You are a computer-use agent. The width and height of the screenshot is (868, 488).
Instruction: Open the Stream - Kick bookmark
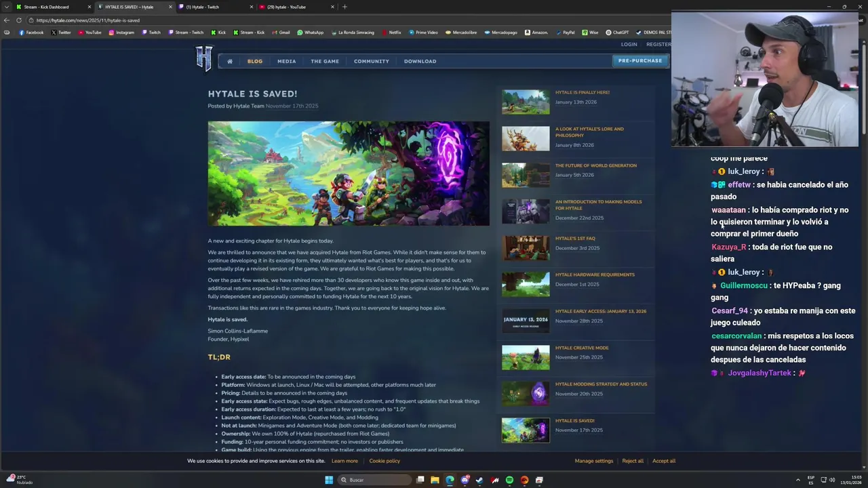[x=249, y=33]
